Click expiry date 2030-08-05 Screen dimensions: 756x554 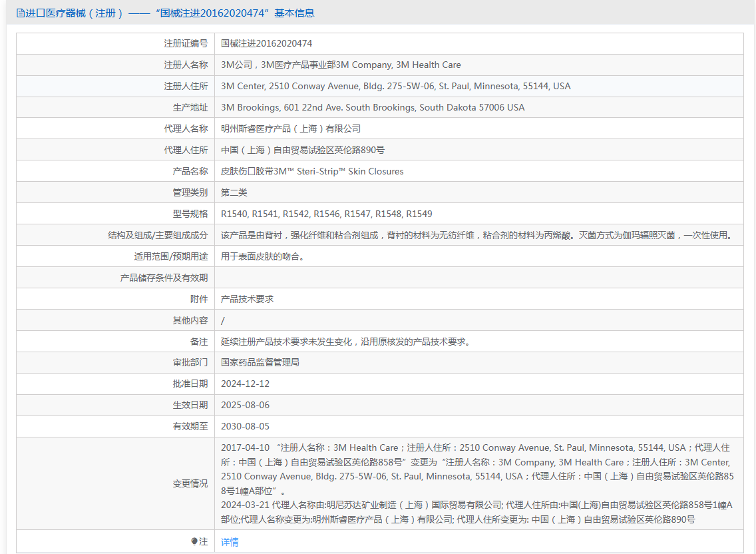pyautogui.click(x=245, y=425)
